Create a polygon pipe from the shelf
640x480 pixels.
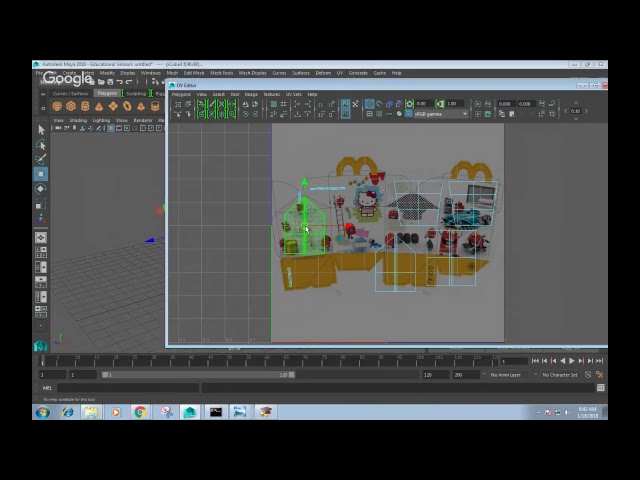[x=155, y=107]
